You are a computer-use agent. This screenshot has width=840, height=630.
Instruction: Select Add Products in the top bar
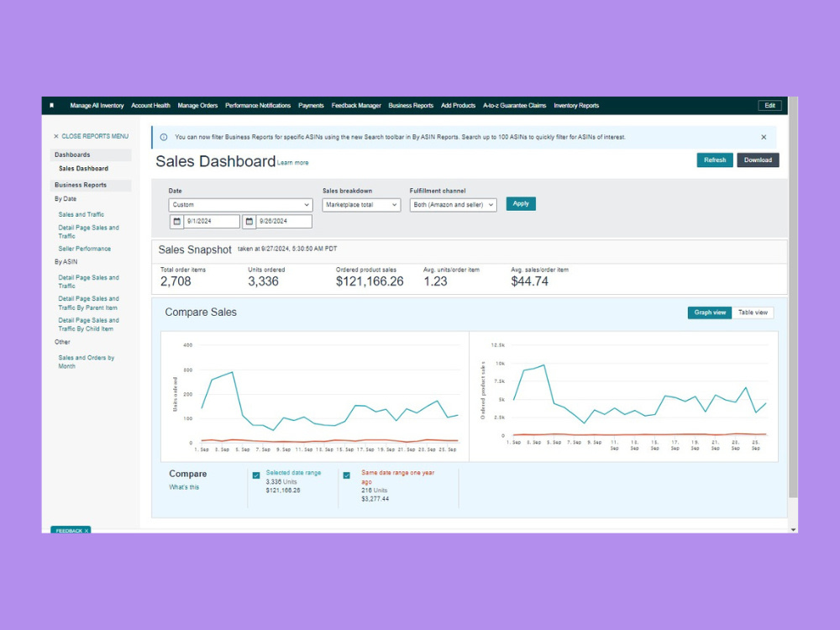(x=458, y=106)
